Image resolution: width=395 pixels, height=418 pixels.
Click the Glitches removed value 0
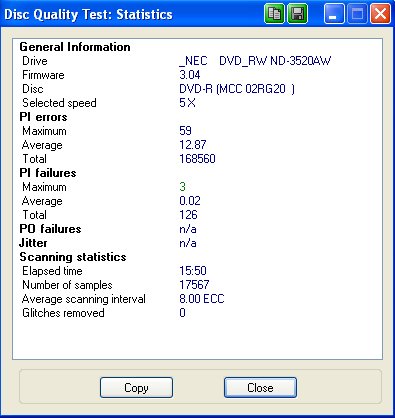(x=182, y=313)
